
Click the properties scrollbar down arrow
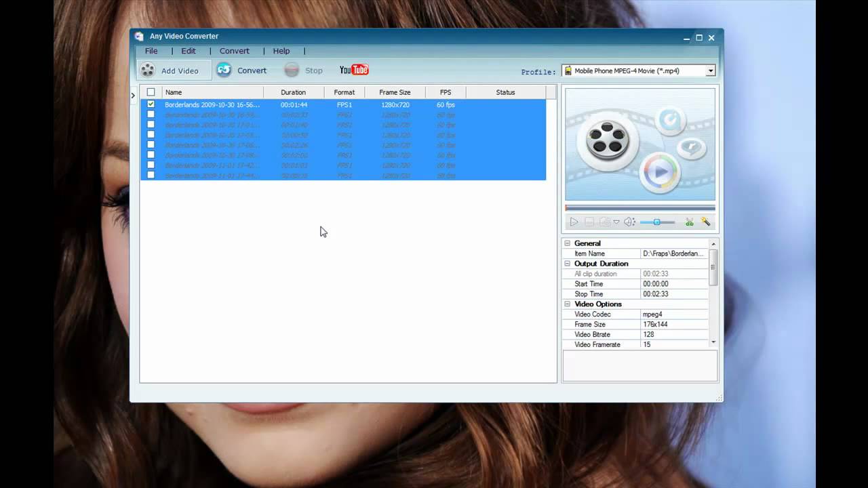pyautogui.click(x=713, y=343)
